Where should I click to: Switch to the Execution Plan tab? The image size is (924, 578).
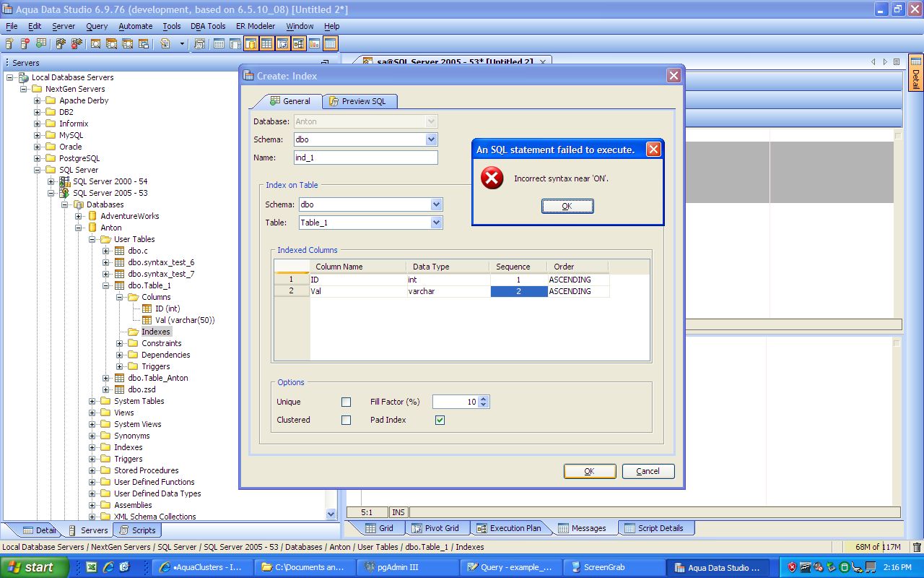pyautogui.click(x=510, y=528)
